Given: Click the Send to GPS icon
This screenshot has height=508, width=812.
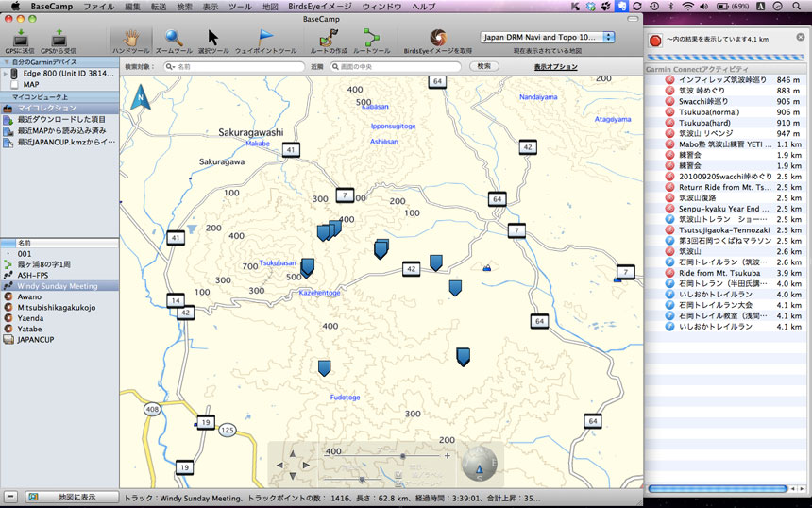Looking at the screenshot, I should coord(20,39).
